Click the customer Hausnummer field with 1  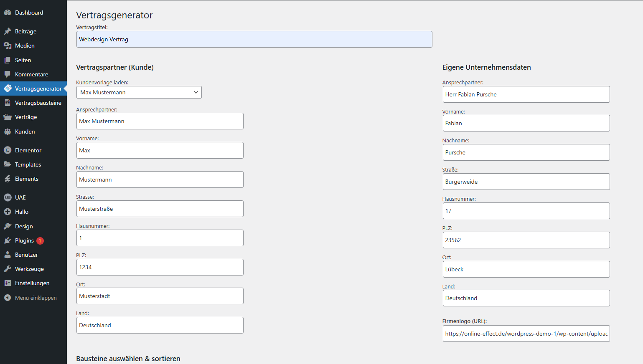click(x=160, y=238)
